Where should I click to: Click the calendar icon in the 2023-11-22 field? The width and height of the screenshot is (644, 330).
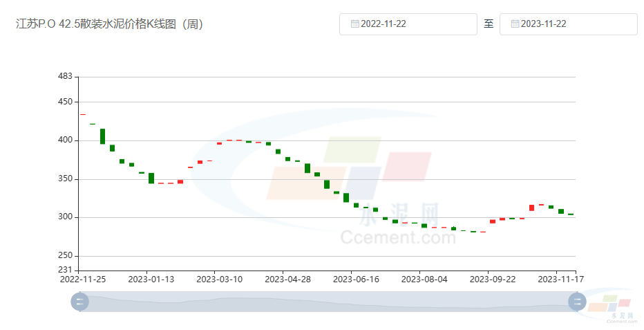515,24
